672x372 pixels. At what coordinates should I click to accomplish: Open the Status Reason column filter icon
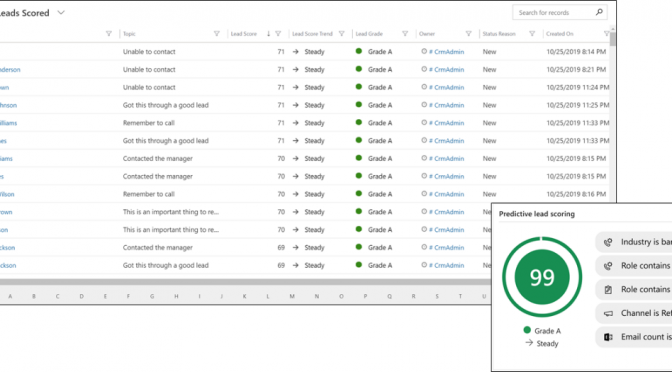pyautogui.click(x=532, y=33)
